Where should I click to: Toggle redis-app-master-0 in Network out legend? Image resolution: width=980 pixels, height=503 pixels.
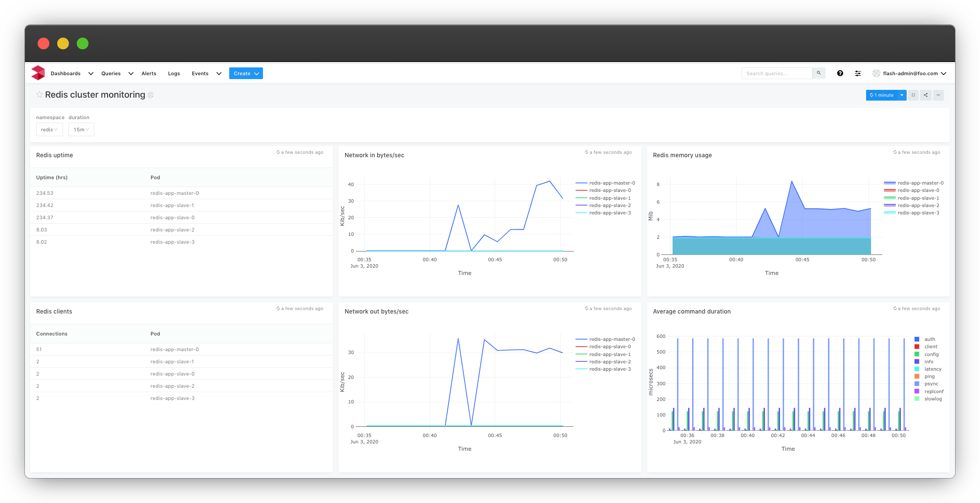point(605,339)
